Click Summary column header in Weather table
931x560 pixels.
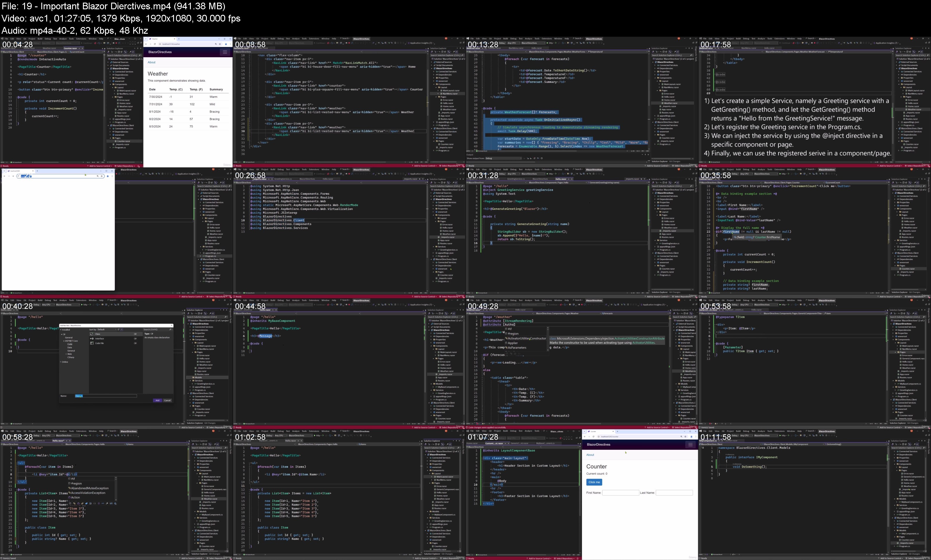tap(216, 90)
